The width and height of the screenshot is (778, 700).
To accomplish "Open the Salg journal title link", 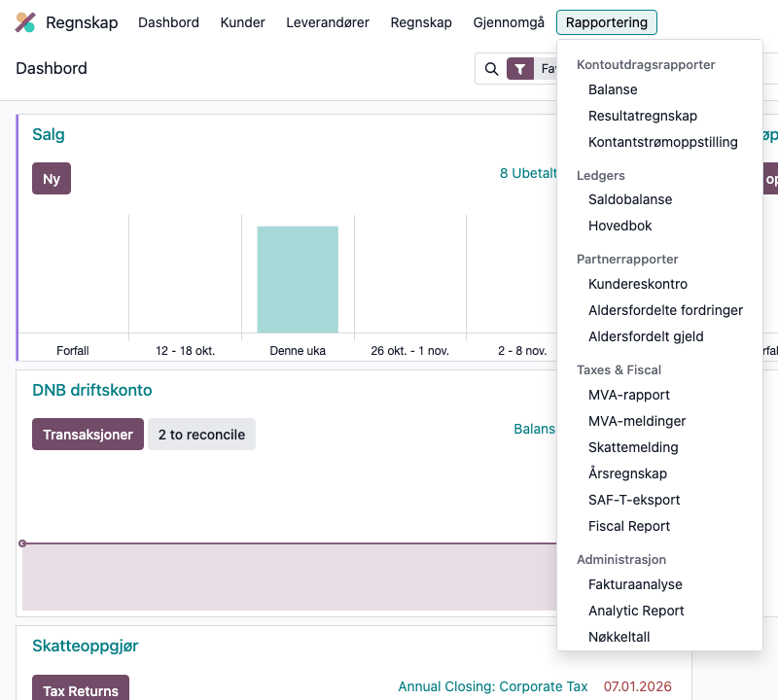I will (x=49, y=134).
